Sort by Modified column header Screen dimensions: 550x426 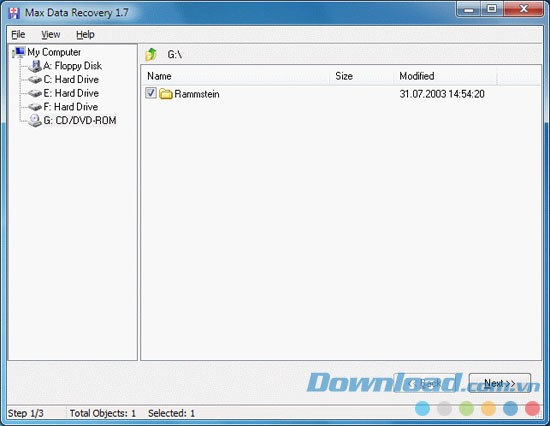(x=445, y=76)
